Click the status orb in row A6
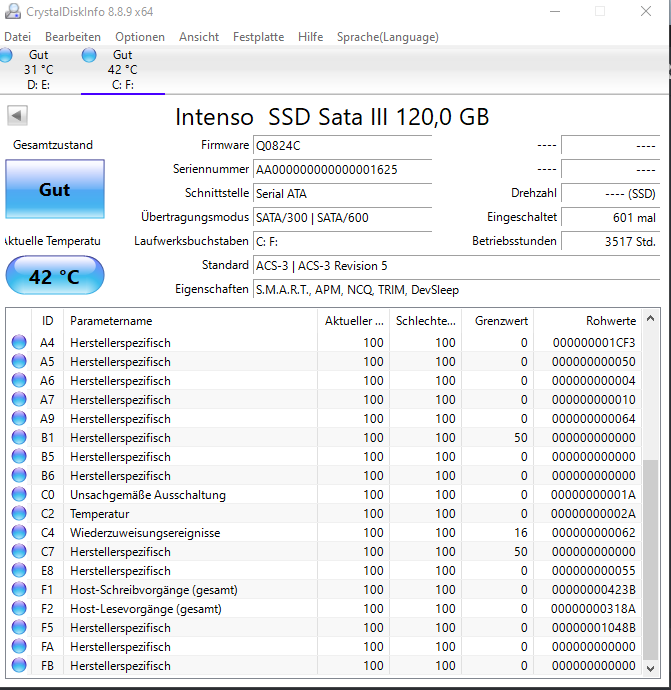The image size is (671, 690). (19, 380)
